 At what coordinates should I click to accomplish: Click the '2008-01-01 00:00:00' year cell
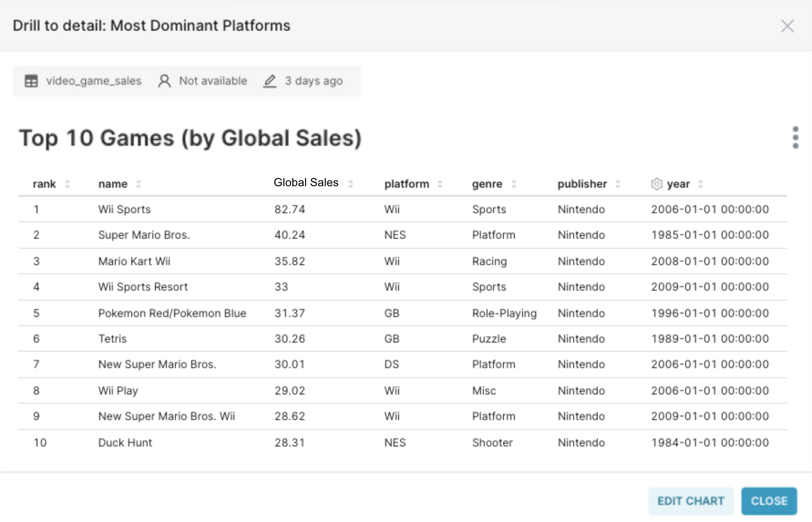point(710,261)
